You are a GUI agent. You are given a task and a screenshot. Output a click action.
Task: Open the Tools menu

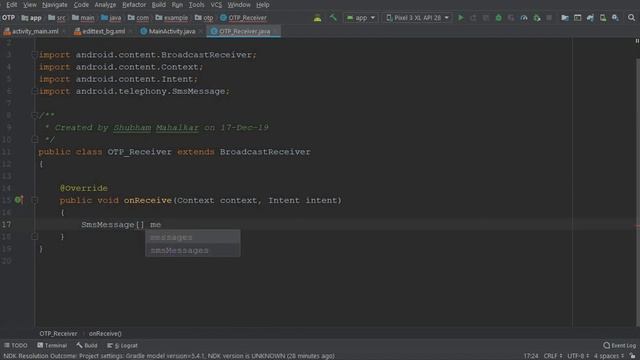tap(196, 5)
